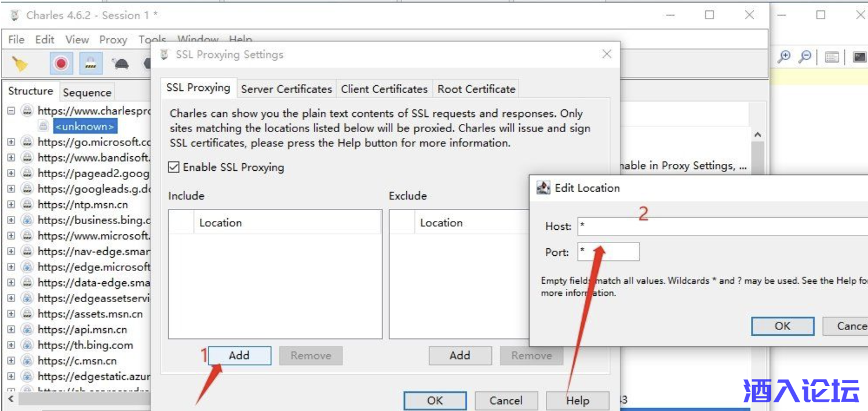
Task: Expand the ntp.msn.cn tree node
Action: tap(11, 204)
